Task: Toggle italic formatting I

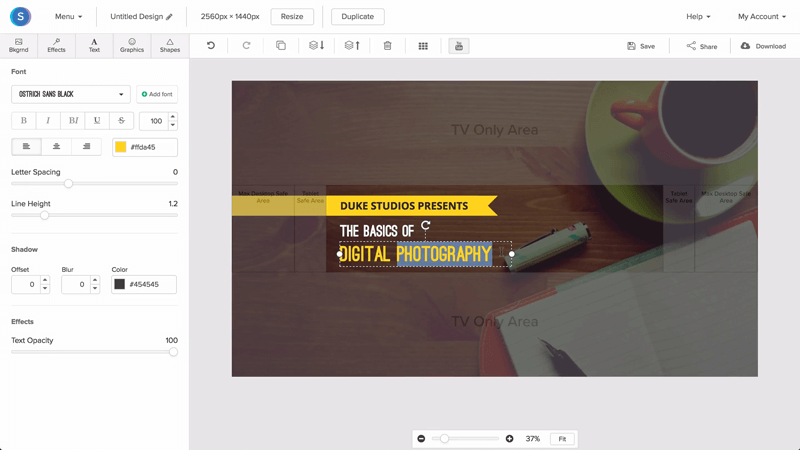Action: (x=48, y=120)
